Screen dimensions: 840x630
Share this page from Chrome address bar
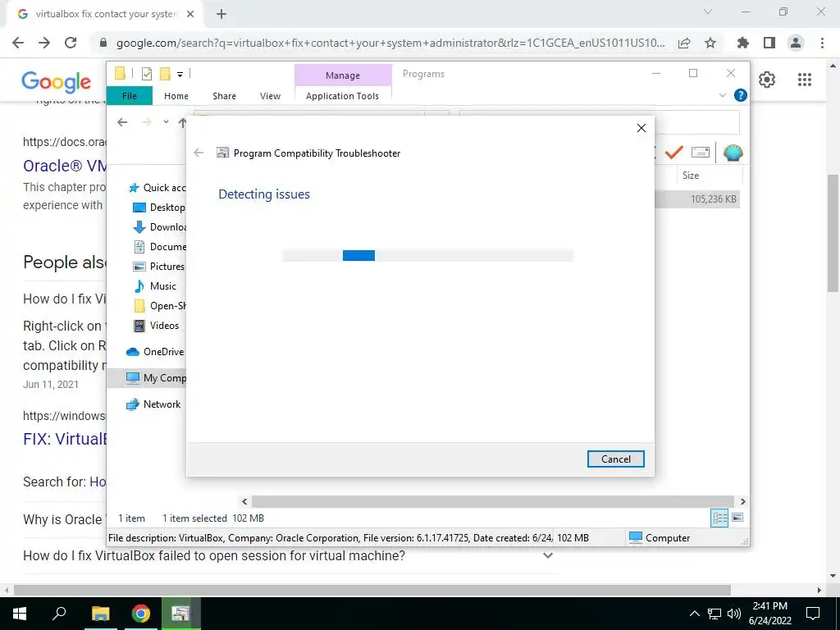(684, 43)
